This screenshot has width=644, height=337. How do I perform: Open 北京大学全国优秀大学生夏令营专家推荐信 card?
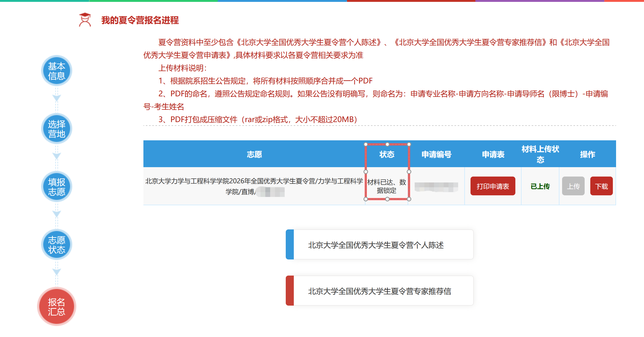379,291
